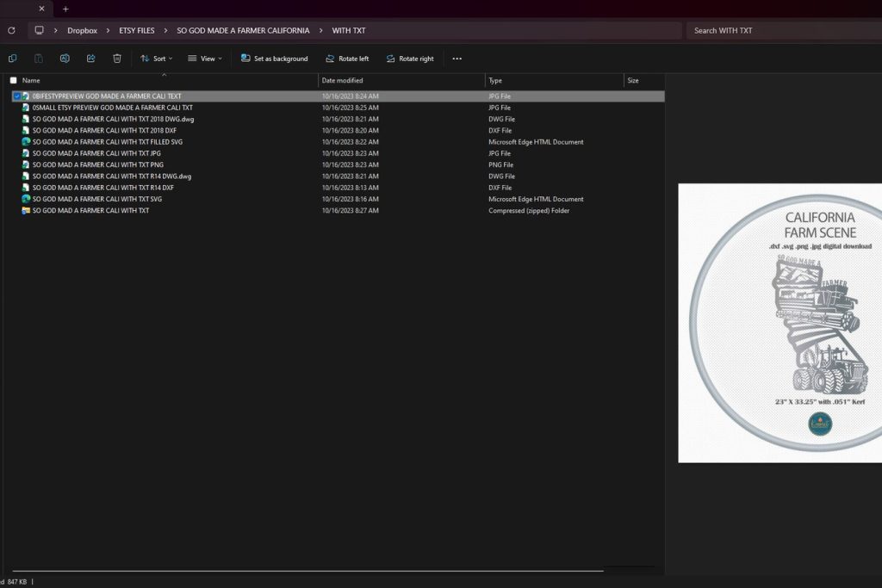The width and height of the screenshot is (882, 588).
Task: Uncheck the 0BIFESTYPREVIEW file checkbox
Action: (16, 96)
